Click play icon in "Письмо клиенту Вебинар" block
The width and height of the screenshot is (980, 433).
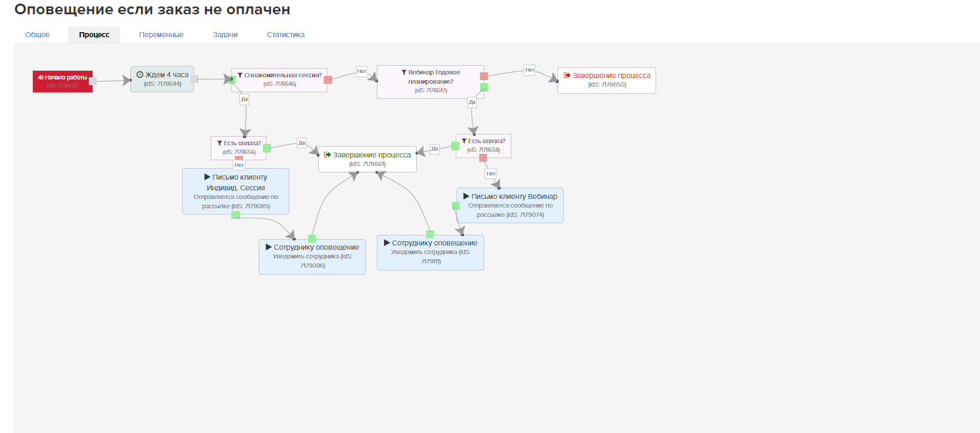466,196
